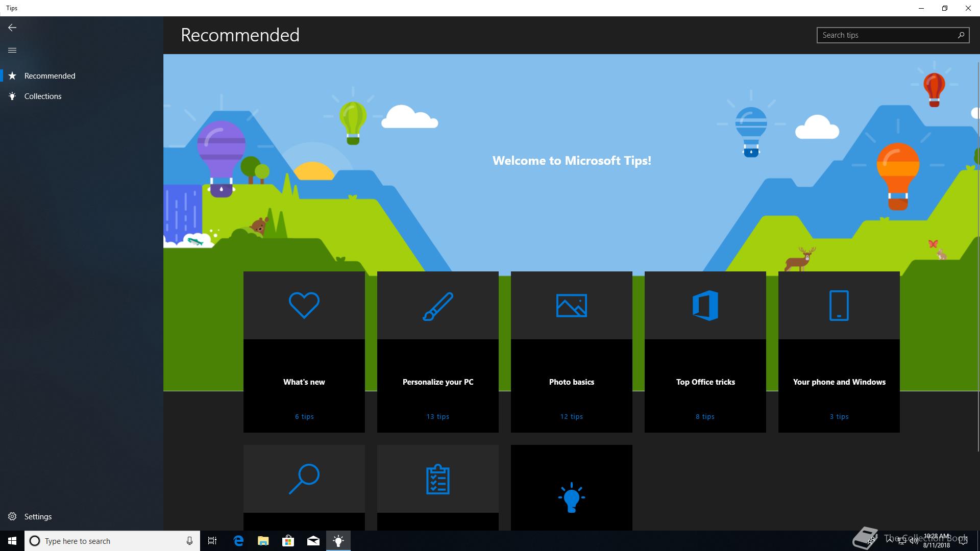This screenshot has width=980, height=551.
Task: Click the taskbar microphone icon
Action: click(189, 541)
